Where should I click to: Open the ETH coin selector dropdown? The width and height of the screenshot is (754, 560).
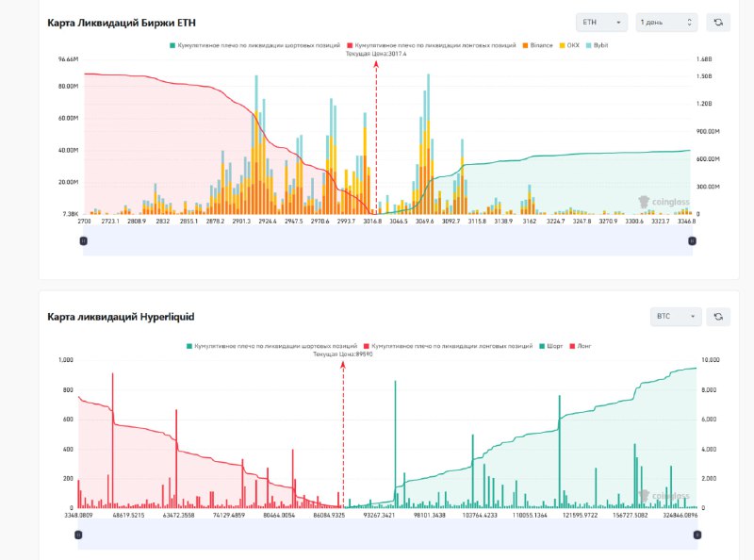click(602, 23)
